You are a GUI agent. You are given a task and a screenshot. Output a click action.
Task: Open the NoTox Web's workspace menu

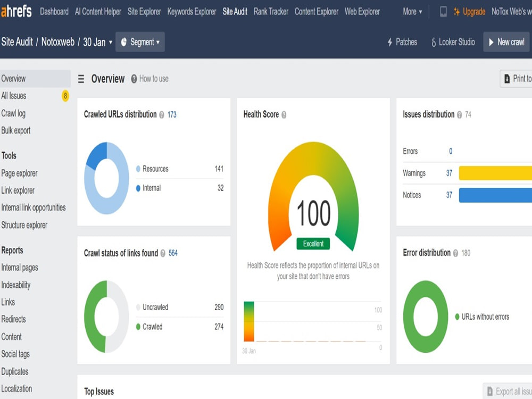[512, 12]
